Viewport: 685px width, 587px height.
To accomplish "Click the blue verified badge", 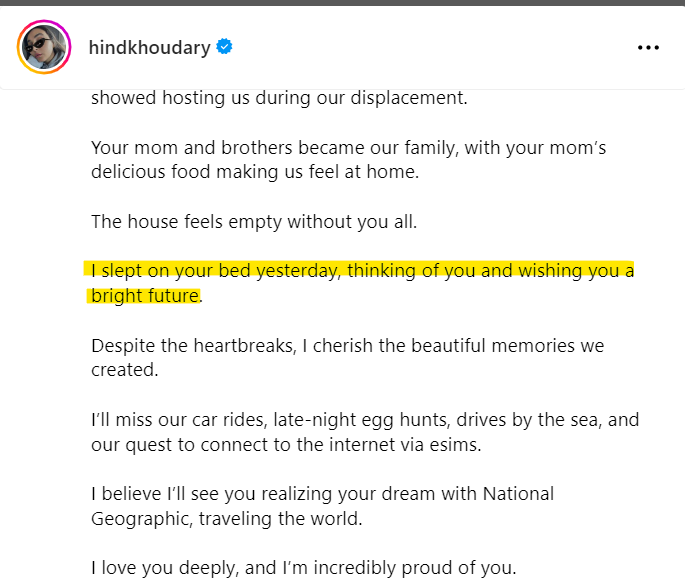I will pyautogui.click(x=225, y=46).
